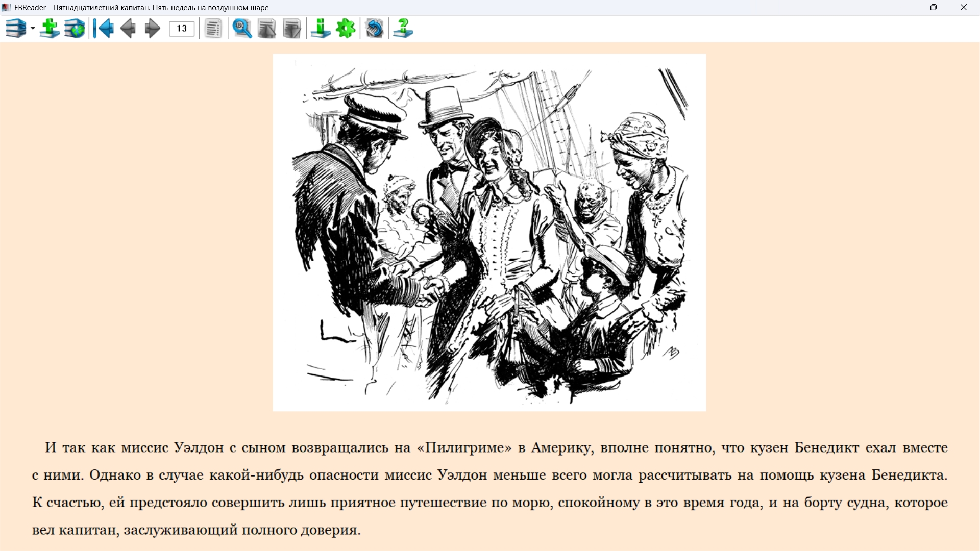Click the ship deck illustration
The image size is (980, 551).
click(x=489, y=233)
